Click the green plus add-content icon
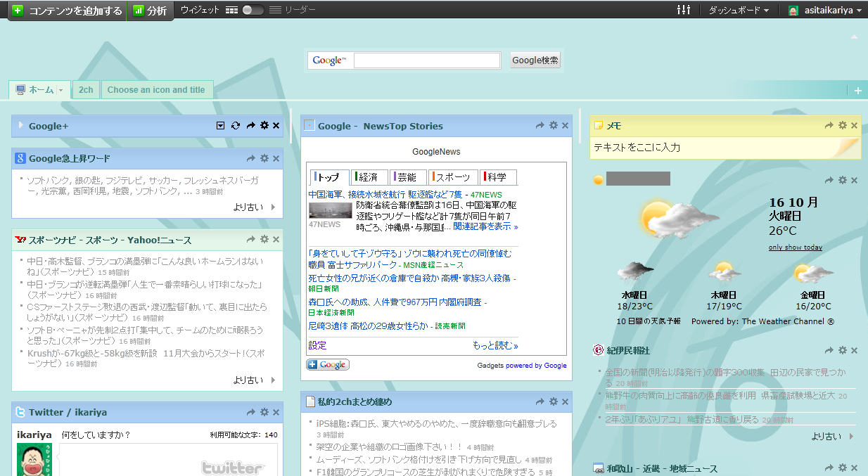This screenshot has height=476, width=868. [x=18, y=11]
